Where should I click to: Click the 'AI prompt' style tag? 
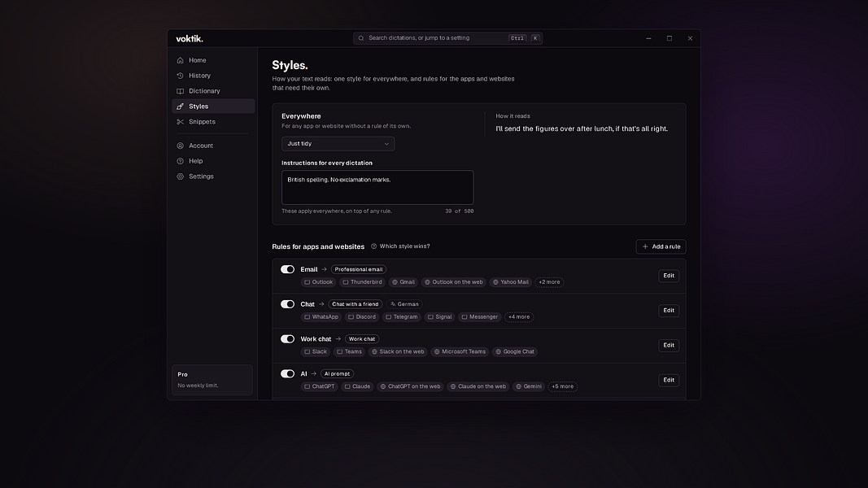point(337,374)
